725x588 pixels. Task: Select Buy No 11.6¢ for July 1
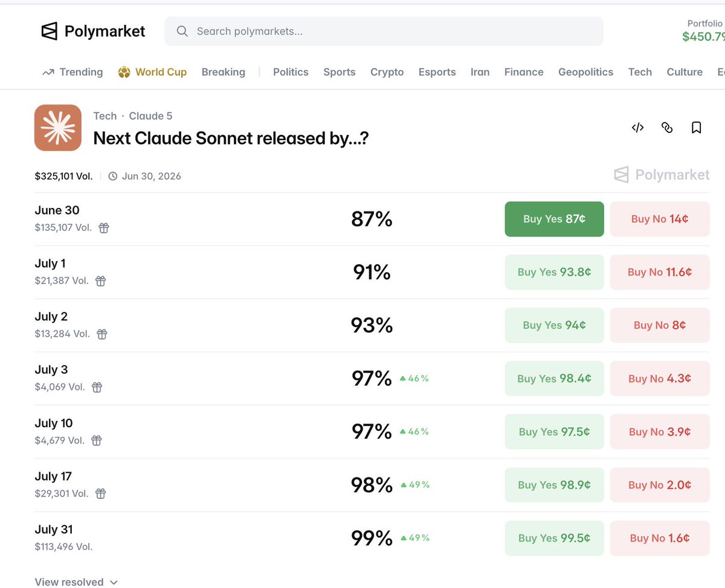point(660,272)
